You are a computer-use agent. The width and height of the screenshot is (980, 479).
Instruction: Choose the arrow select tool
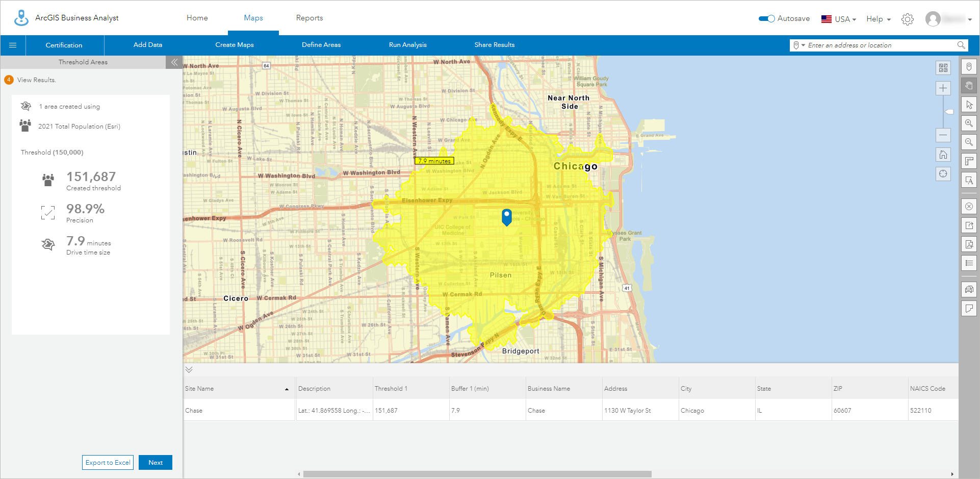point(969,105)
